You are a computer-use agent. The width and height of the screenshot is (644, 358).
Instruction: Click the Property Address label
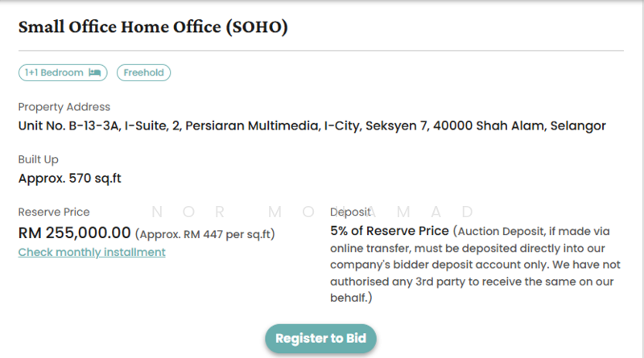(64, 107)
